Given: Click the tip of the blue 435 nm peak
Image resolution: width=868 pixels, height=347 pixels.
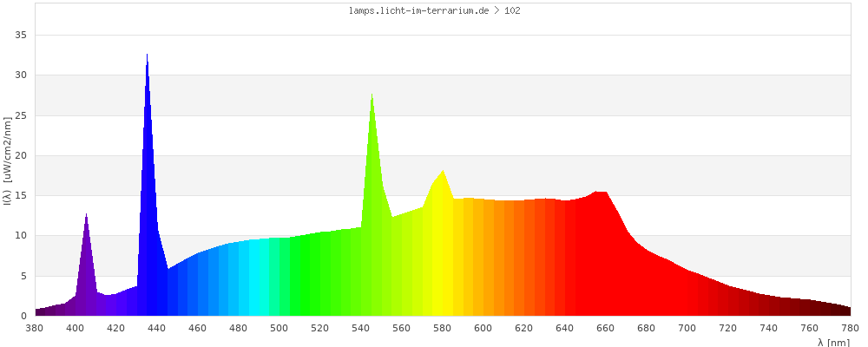Looking at the screenshot, I should coord(147,57).
